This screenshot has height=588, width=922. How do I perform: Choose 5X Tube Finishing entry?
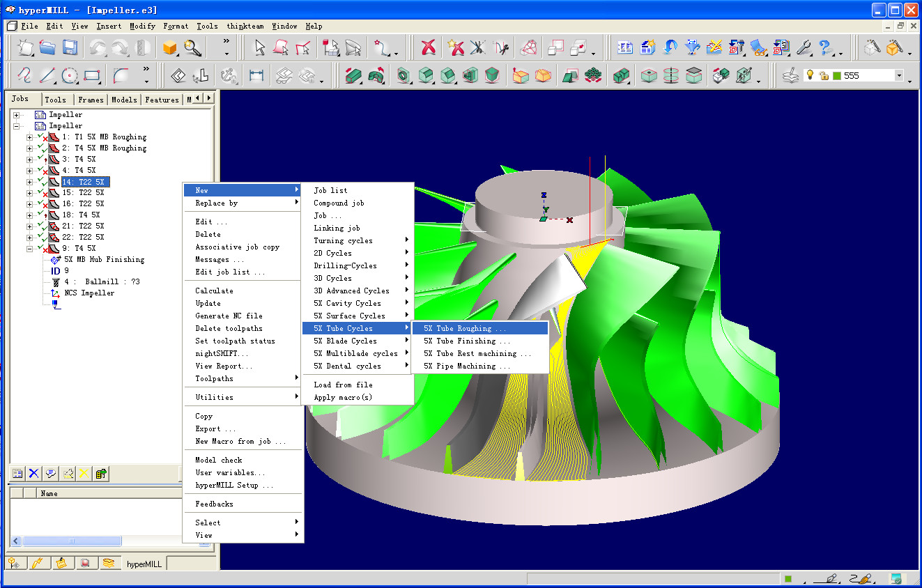[x=480, y=341]
